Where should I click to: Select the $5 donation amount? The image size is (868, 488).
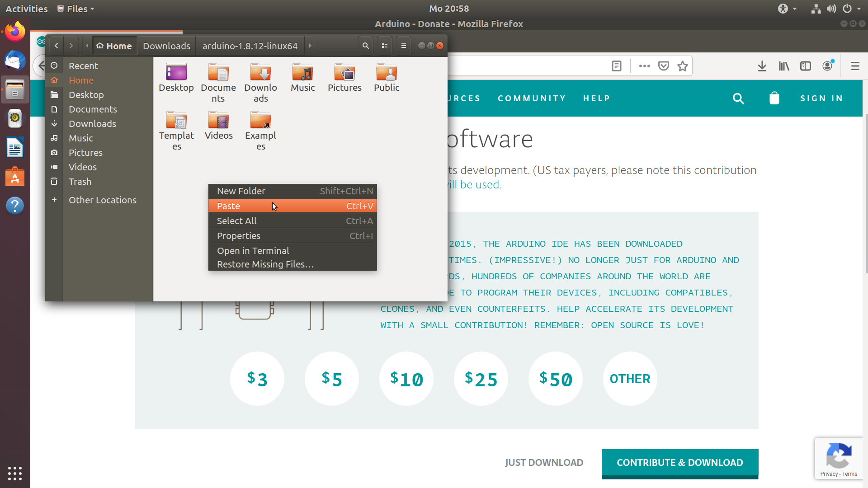coord(332,379)
